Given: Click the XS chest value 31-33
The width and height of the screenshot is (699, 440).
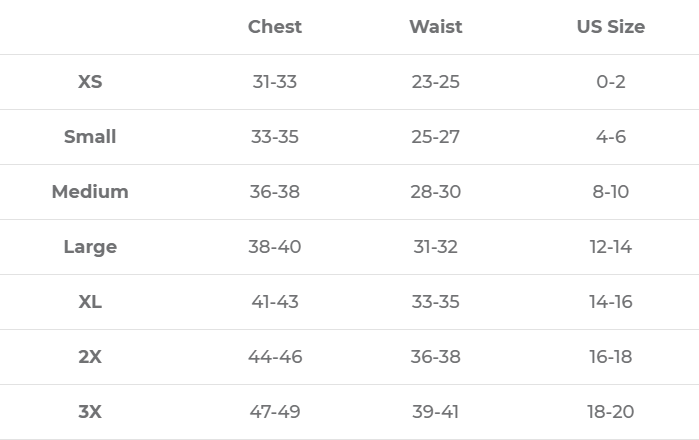Looking at the screenshot, I should (275, 82).
